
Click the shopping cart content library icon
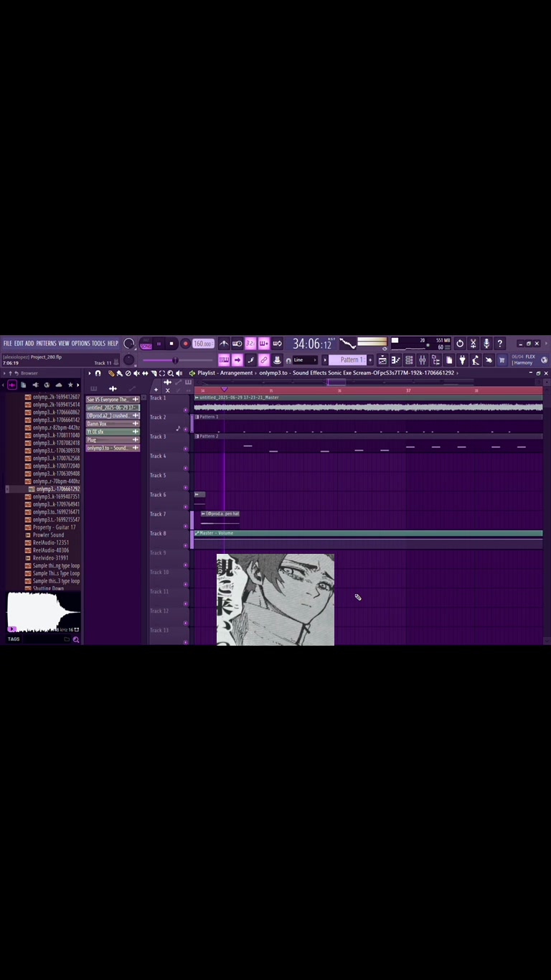[x=501, y=360]
